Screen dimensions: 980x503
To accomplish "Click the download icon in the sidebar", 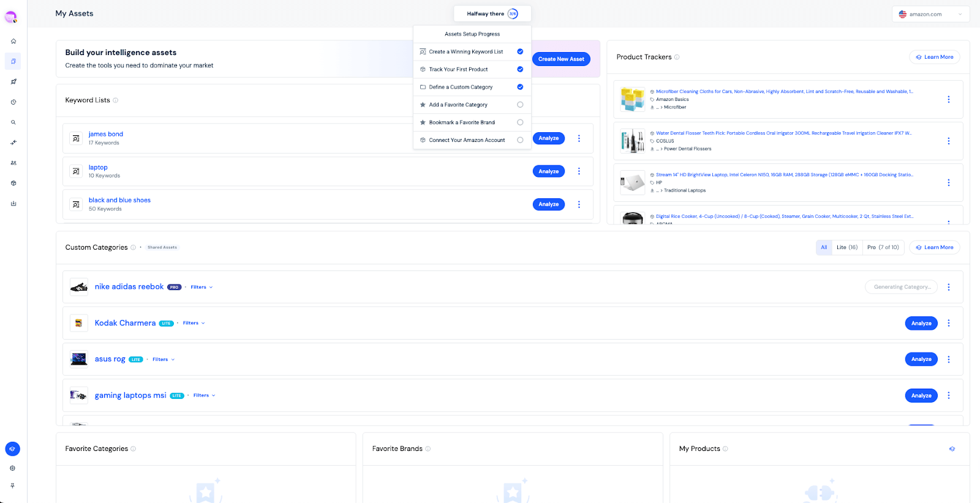I will pos(13,203).
